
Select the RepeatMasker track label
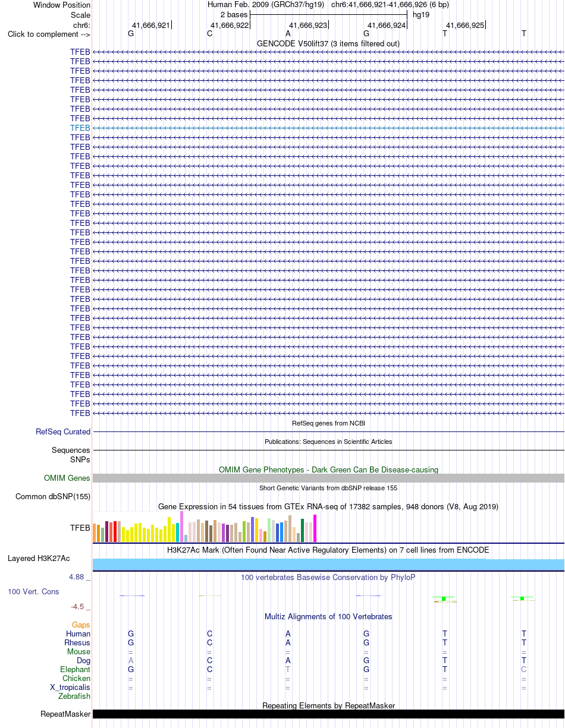[65, 714]
